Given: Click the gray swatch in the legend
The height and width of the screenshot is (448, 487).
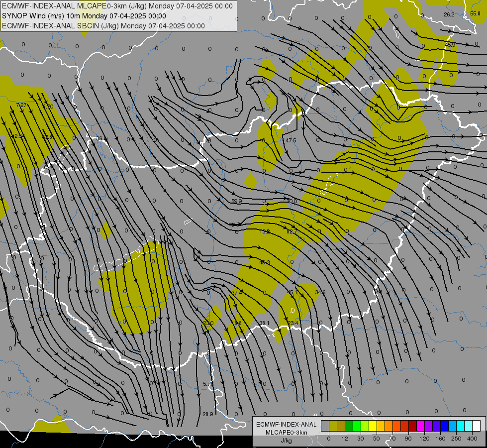Looking at the screenshot, I should 325,426.
